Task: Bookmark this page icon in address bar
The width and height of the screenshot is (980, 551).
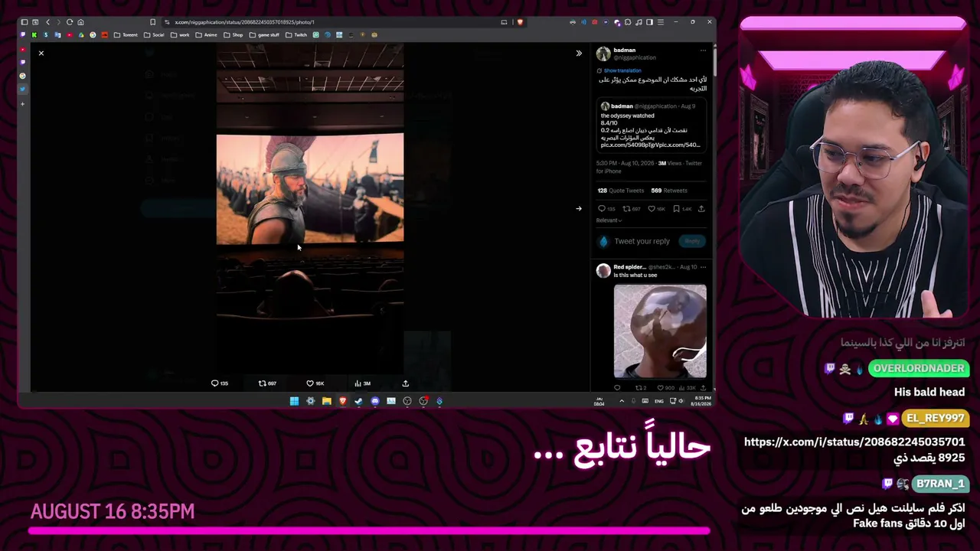Action: (x=153, y=22)
